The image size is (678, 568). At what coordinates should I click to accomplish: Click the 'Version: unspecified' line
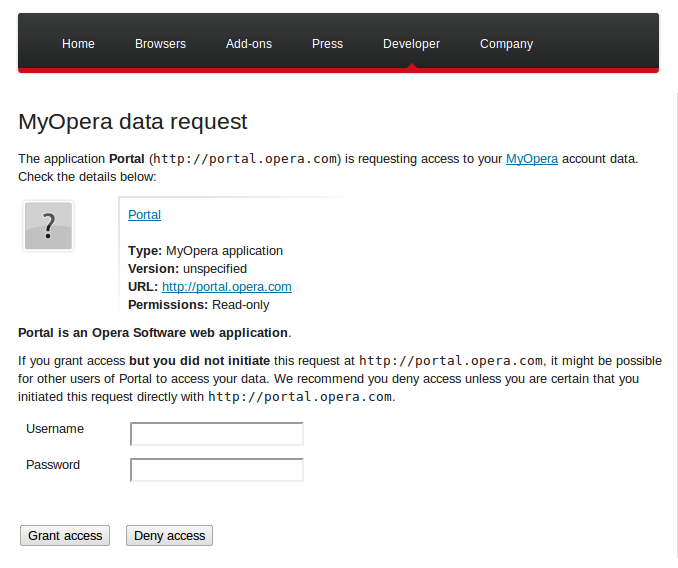187,269
